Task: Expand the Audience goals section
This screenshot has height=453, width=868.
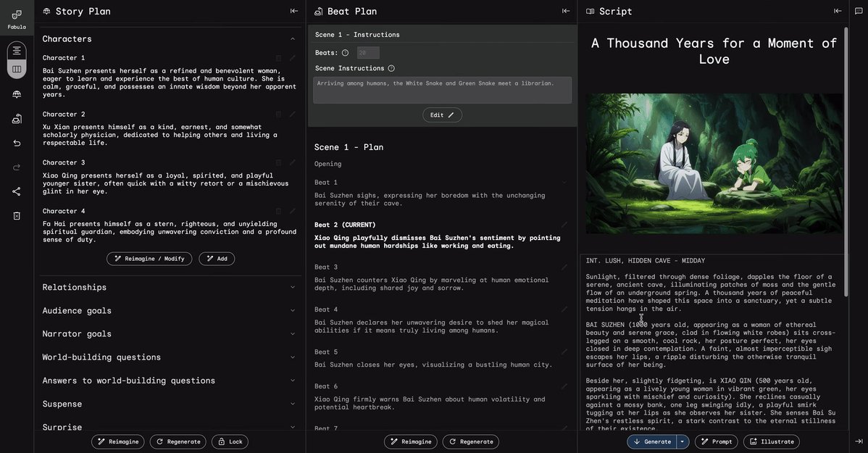Action: click(293, 310)
